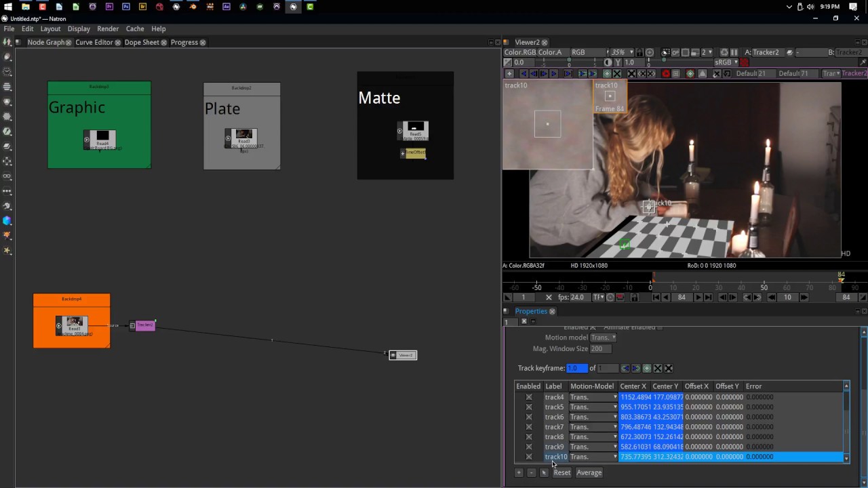Toggle Enabled checkbox for track9

pos(529,447)
